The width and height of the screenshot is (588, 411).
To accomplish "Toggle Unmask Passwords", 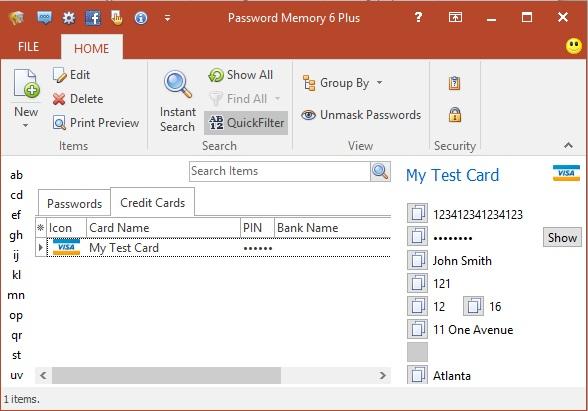I will tap(361, 115).
